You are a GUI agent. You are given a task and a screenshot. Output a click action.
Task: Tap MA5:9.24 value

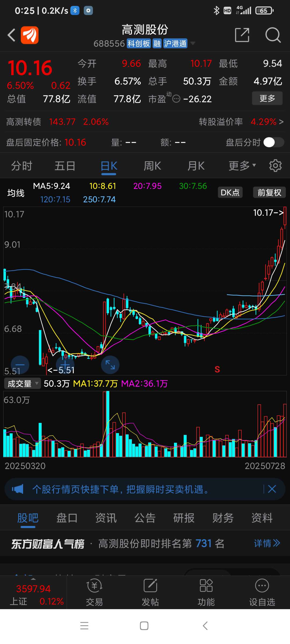point(52,186)
